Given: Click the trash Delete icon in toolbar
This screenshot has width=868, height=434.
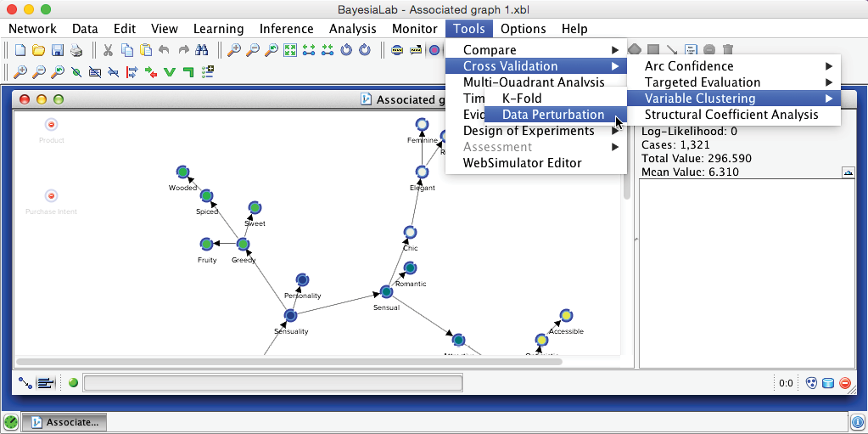Looking at the screenshot, I should coord(727,50).
